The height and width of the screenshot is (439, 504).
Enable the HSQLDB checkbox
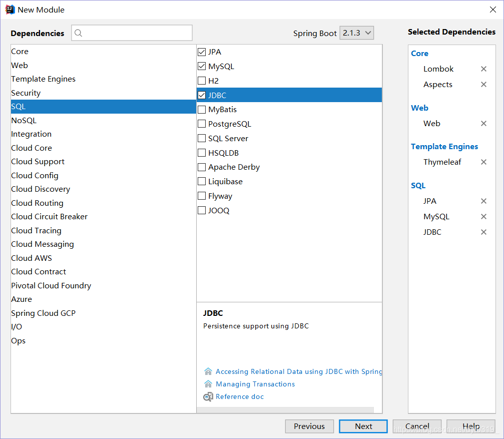pos(202,153)
